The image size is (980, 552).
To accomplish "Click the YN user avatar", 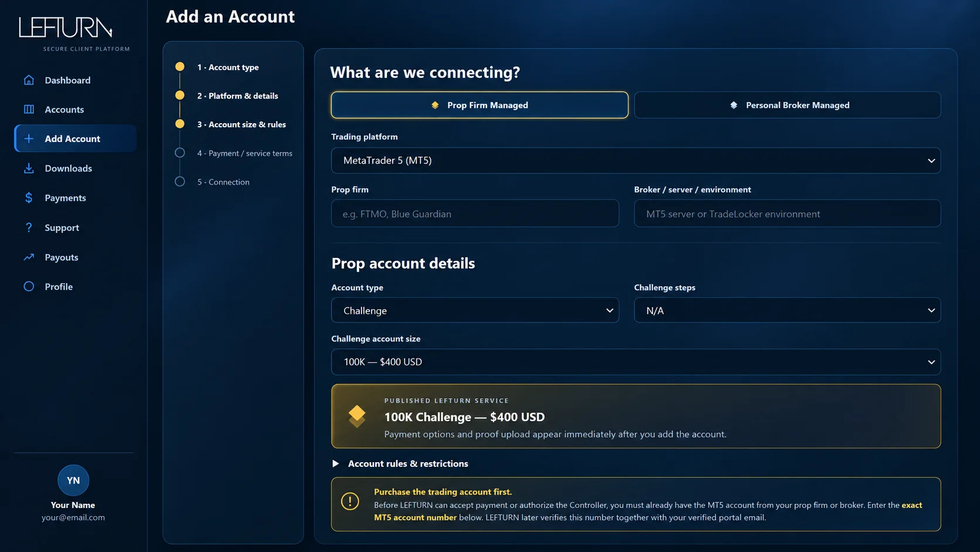I will coord(73,480).
